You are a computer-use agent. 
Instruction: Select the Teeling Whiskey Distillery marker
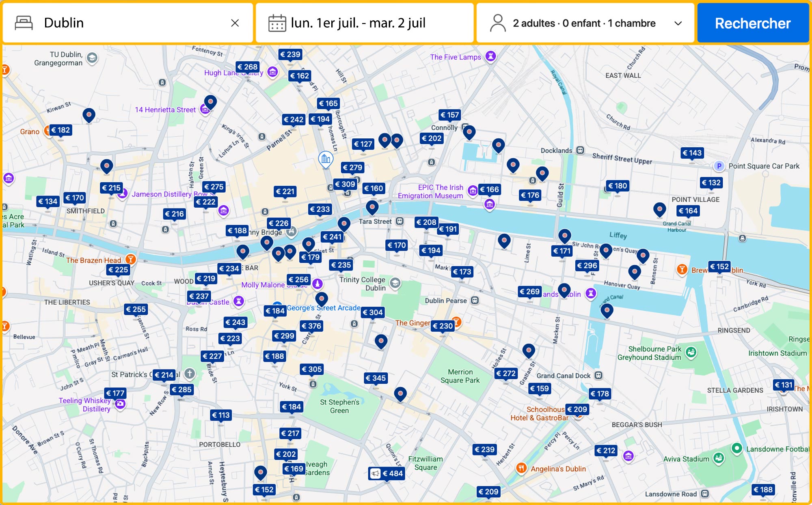click(x=120, y=404)
